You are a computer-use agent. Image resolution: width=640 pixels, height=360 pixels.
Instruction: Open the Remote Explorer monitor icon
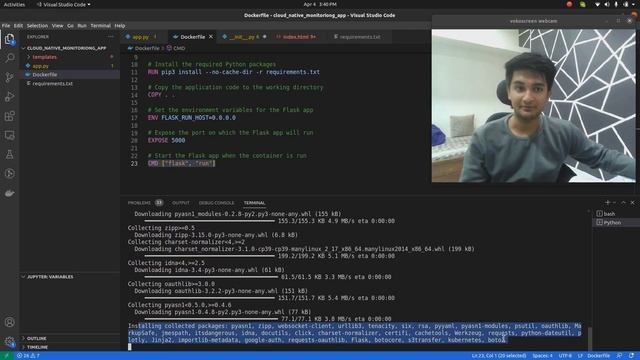coord(9,135)
